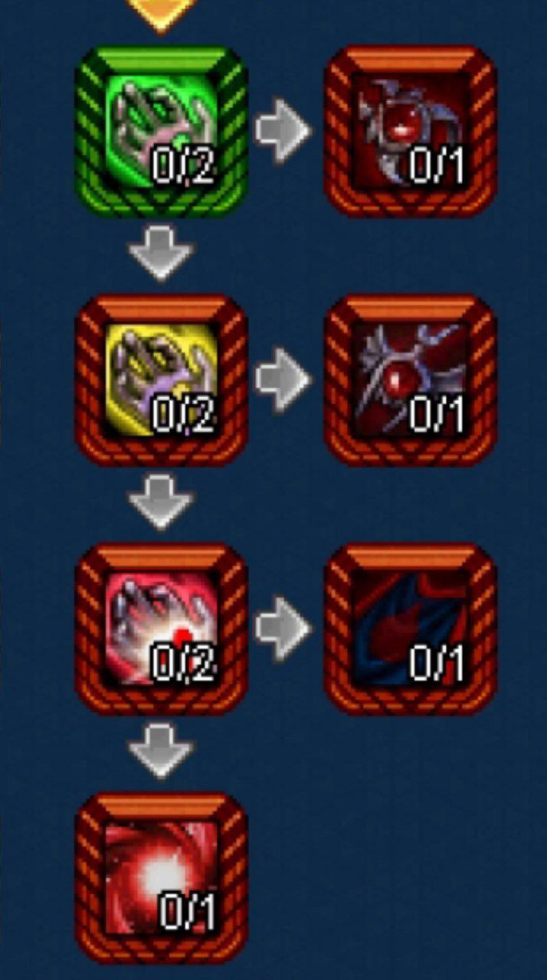The image size is (547, 980).
Task: Click the 0/2 counter on green hand skill
Action: point(184,165)
